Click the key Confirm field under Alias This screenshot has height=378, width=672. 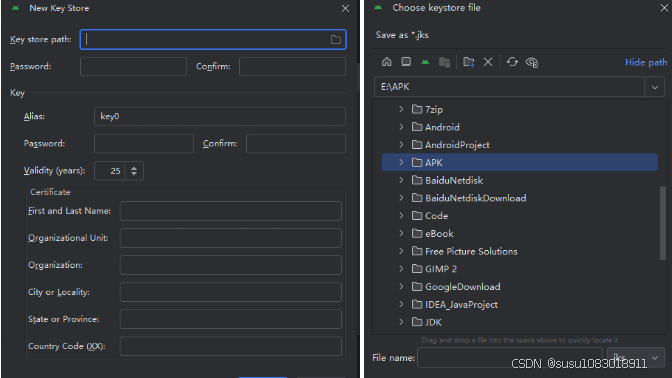pyautogui.click(x=296, y=144)
